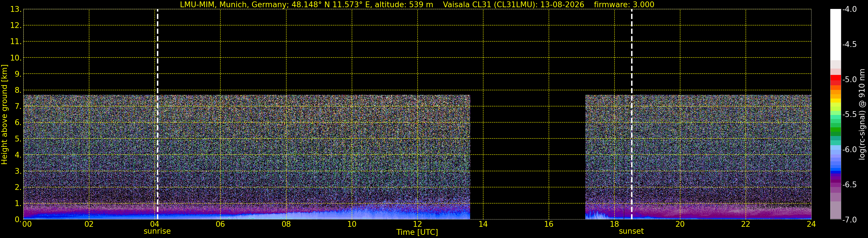Click the '6.' height axis tick label
The width and height of the screenshot is (868, 238).
[18, 123]
